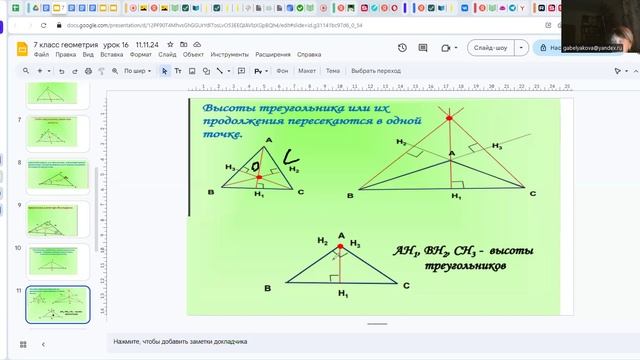640x360 pixels.
Task: Open the 'Слайд' menu
Action: pos(167,54)
